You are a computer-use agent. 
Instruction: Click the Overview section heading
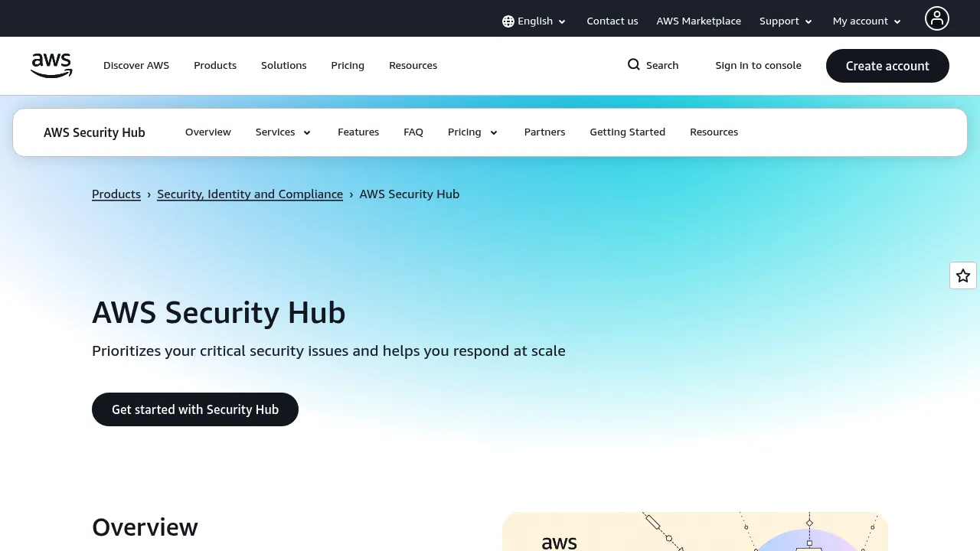[x=145, y=527]
